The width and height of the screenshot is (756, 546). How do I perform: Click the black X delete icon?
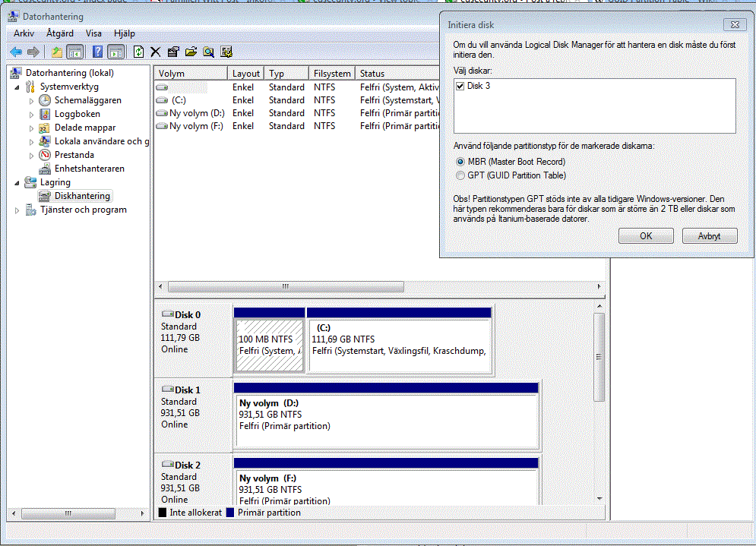click(x=155, y=52)
